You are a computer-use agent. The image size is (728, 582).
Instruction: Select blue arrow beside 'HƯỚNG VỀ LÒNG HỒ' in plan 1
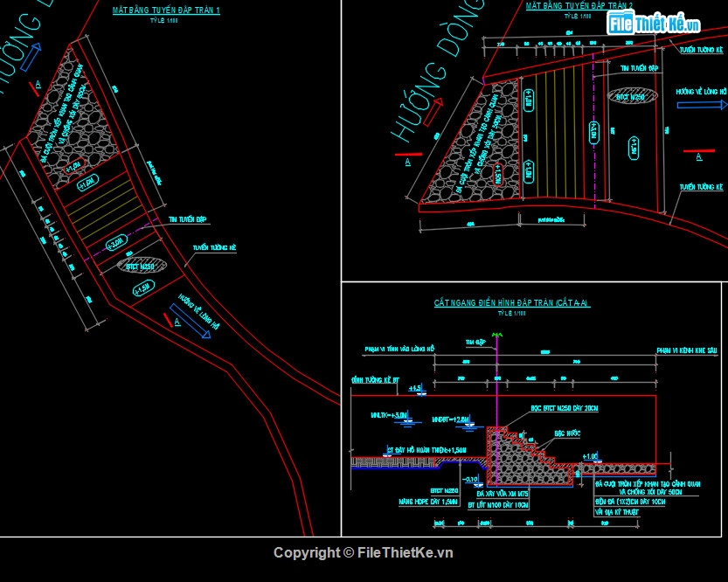click(190, 322)
